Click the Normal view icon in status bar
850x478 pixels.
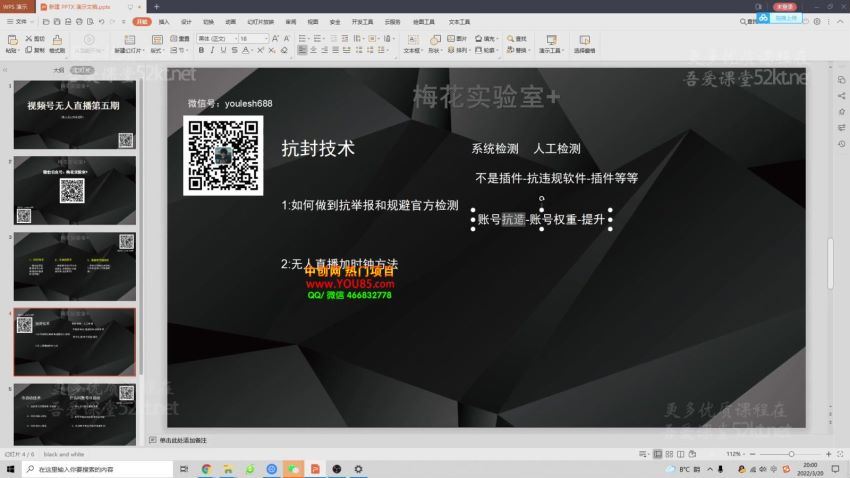click(658, 454)
